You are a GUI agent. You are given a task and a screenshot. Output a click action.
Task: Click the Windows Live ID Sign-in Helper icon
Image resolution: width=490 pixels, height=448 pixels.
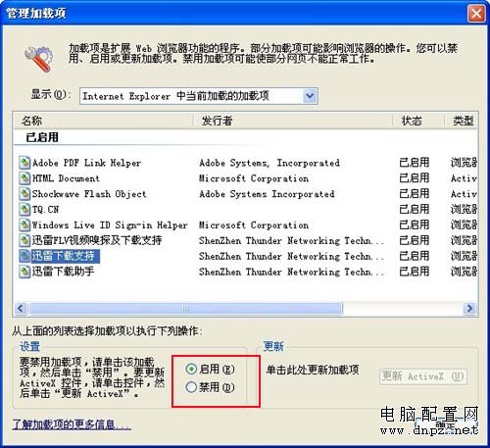coord(24,224)
